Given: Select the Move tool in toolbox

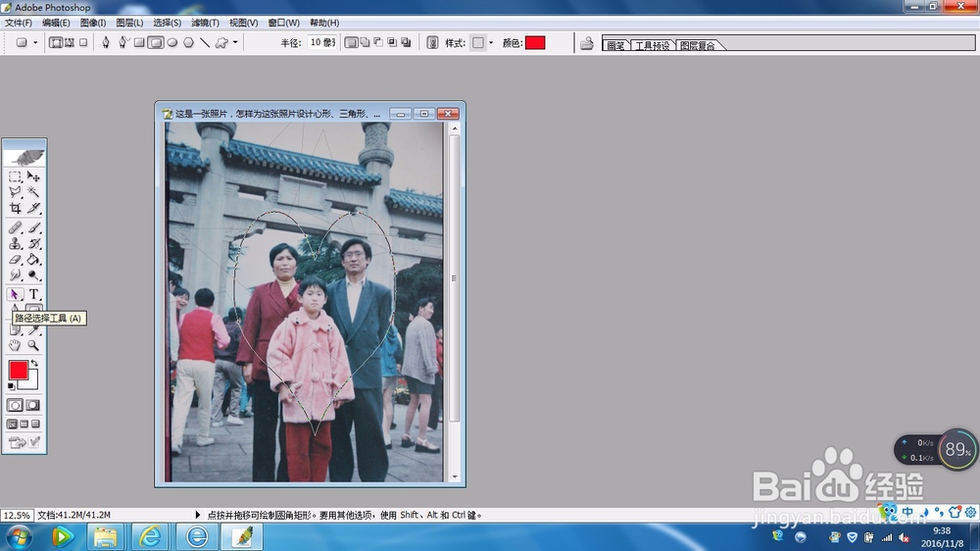Looking at the screenshot, I should tap(33, 177).
